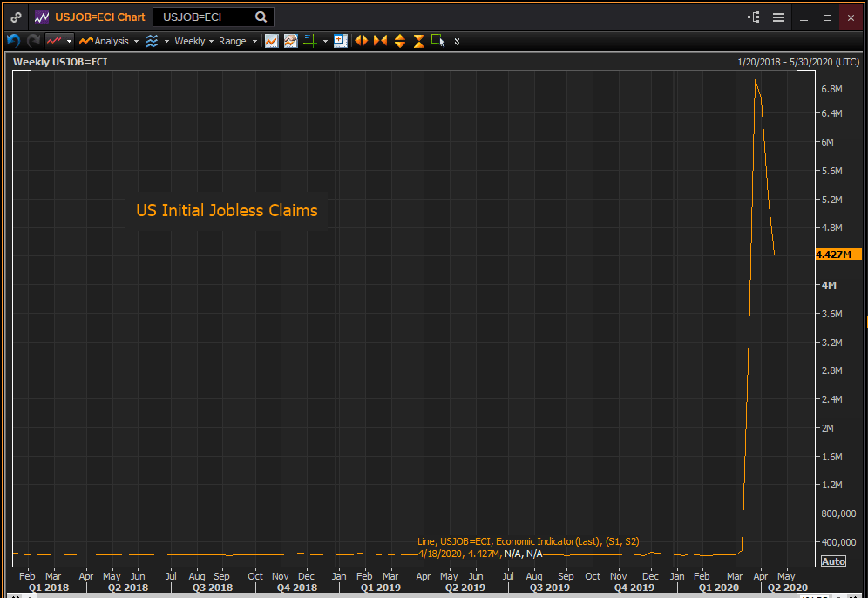Click the blue wavy lines icon
Viewport: 868px width, 598px height.
152,41
